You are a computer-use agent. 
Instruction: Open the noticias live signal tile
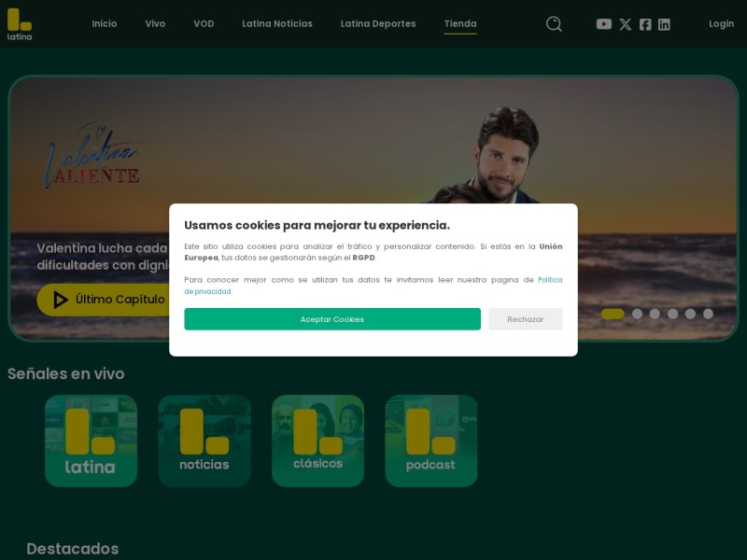click(x=204, y=441)
